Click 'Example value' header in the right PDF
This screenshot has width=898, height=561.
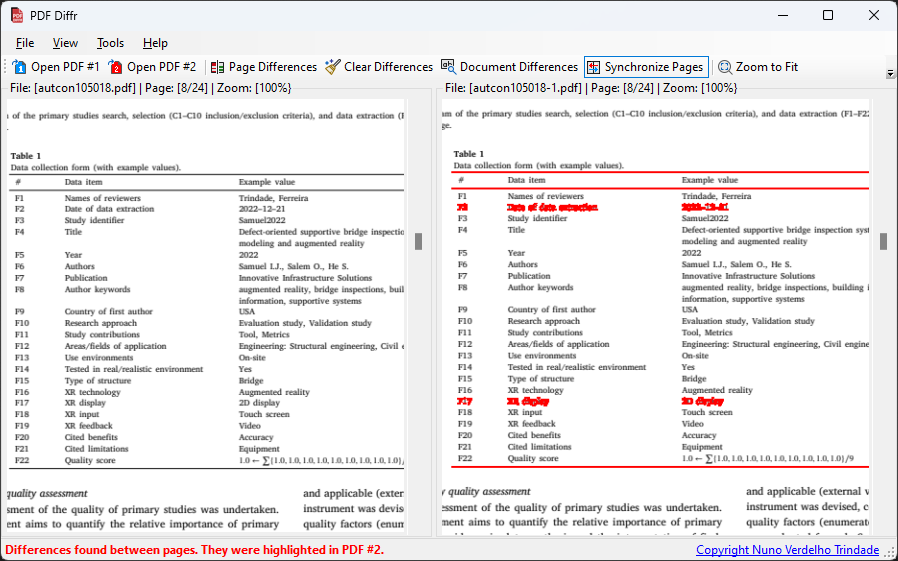click(x=710, y=180)
